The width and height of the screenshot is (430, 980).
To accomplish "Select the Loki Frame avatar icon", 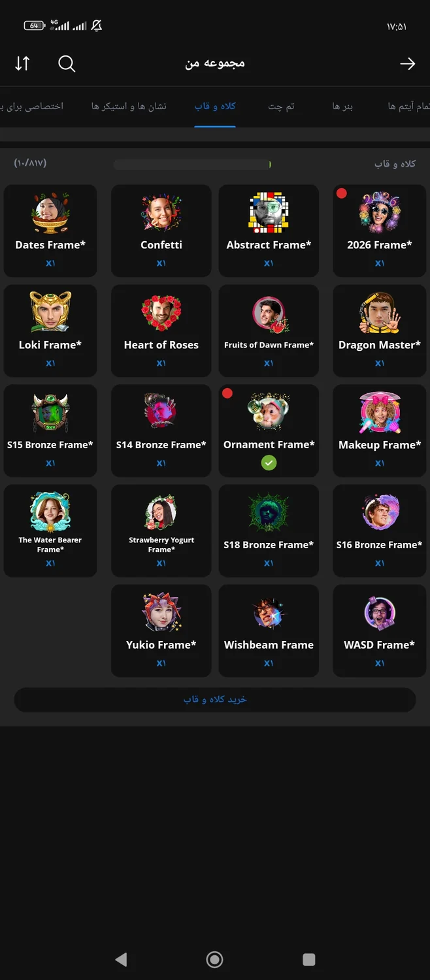I will [50, 312].
